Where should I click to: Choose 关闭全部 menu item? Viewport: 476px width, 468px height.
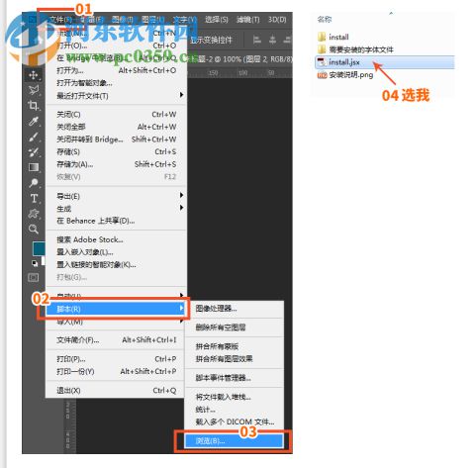pyautogui.click(x=116, y=127)
